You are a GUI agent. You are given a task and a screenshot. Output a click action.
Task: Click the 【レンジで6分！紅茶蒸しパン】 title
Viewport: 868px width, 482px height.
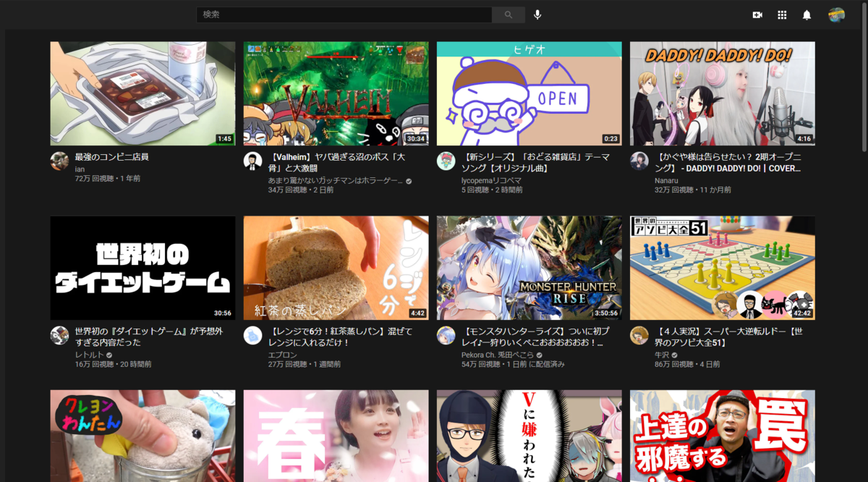click(x=341, y=337)
